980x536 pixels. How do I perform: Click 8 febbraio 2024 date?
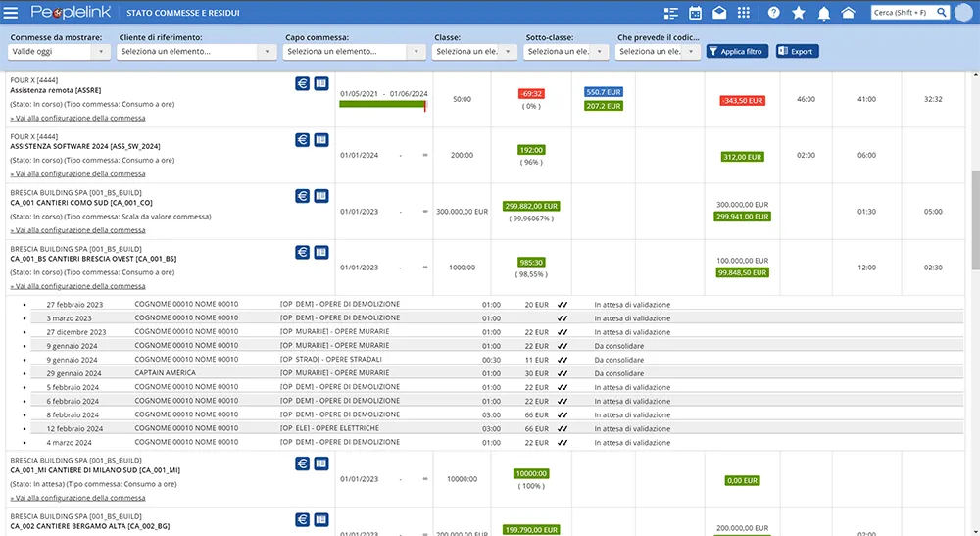[x=73, y=414]
